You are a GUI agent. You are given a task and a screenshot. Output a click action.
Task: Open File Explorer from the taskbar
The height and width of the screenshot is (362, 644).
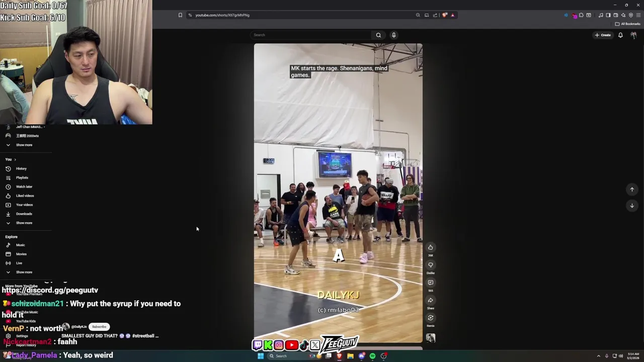coord(350,356)
